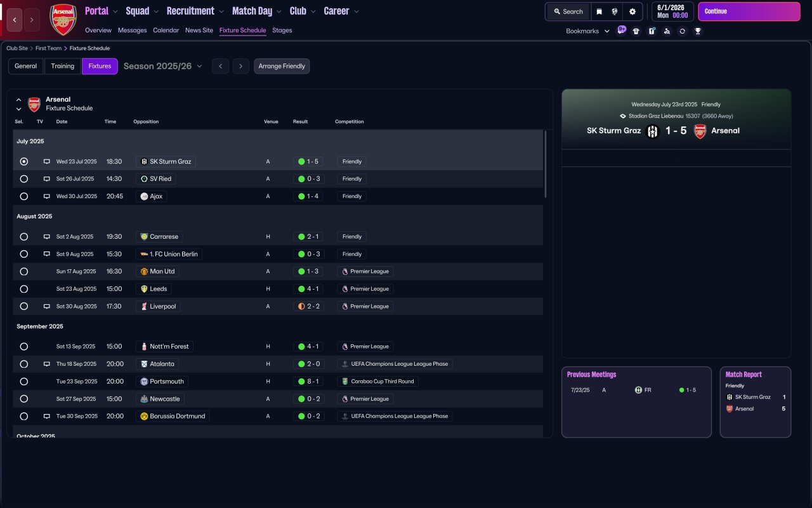Click the Carabao Cup Third Round competition chip
Image resolution: width=812 pixels, height=508 pixels.
378,382
